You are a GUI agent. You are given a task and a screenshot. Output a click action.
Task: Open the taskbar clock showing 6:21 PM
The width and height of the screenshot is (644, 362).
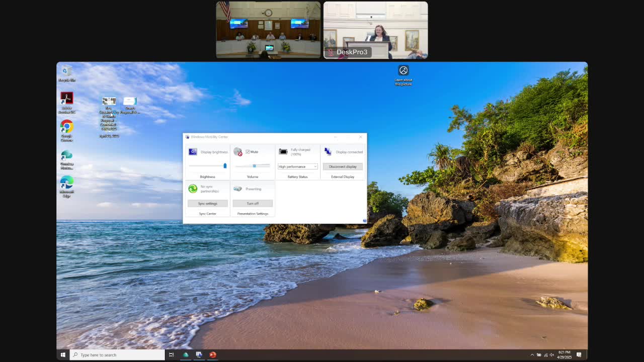pyautogui.click(x=564, y=355)
